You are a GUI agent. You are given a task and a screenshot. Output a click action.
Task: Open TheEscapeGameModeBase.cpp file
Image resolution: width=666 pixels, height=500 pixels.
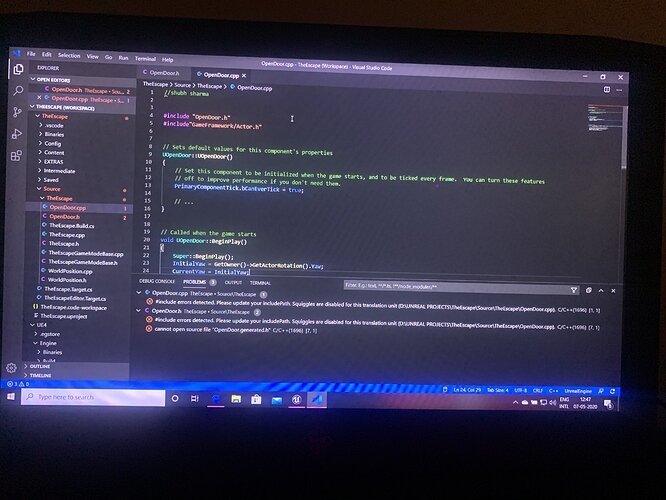86,254
